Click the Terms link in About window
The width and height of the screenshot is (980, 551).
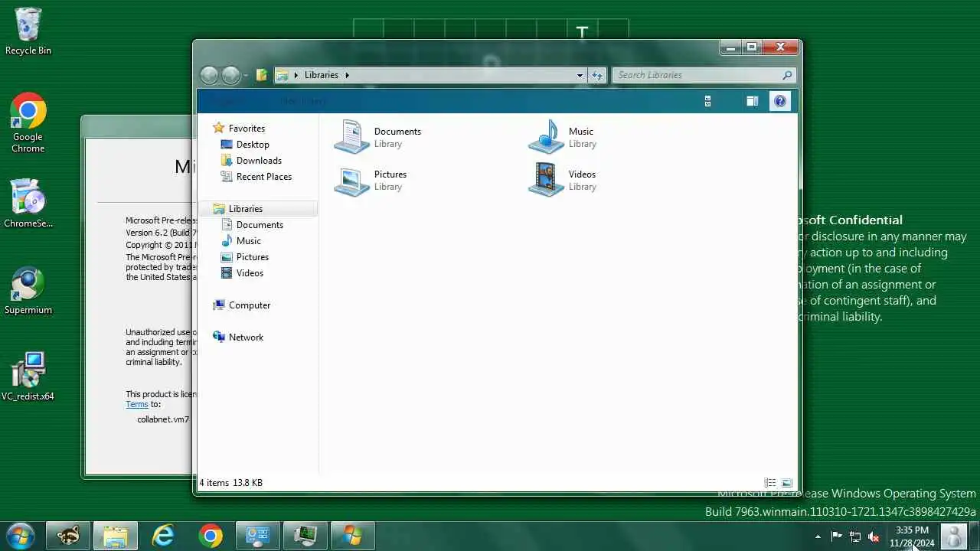coord(137,404)
